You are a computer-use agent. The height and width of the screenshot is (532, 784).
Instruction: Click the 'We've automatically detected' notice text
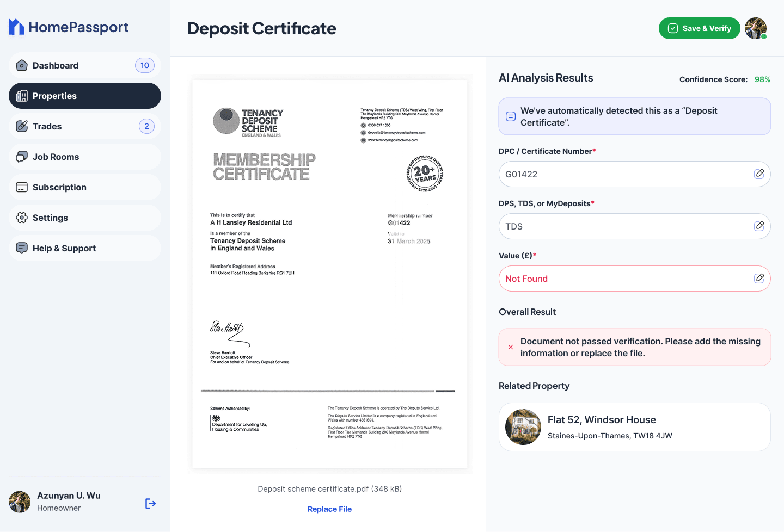click(x=619, y=116)
